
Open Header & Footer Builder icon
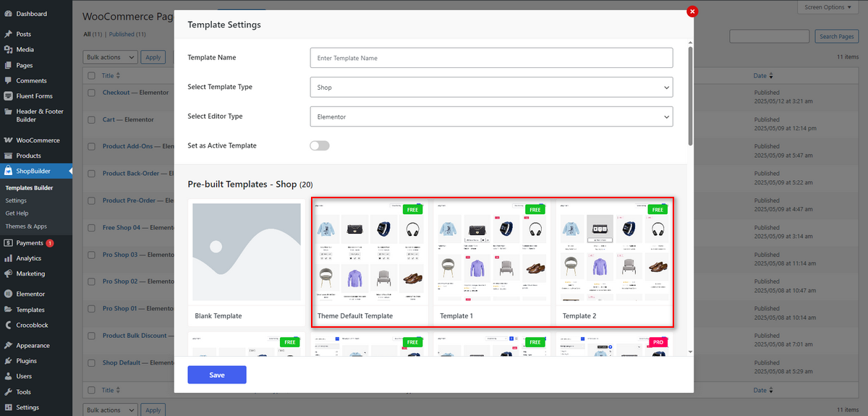tap(8, 111)
